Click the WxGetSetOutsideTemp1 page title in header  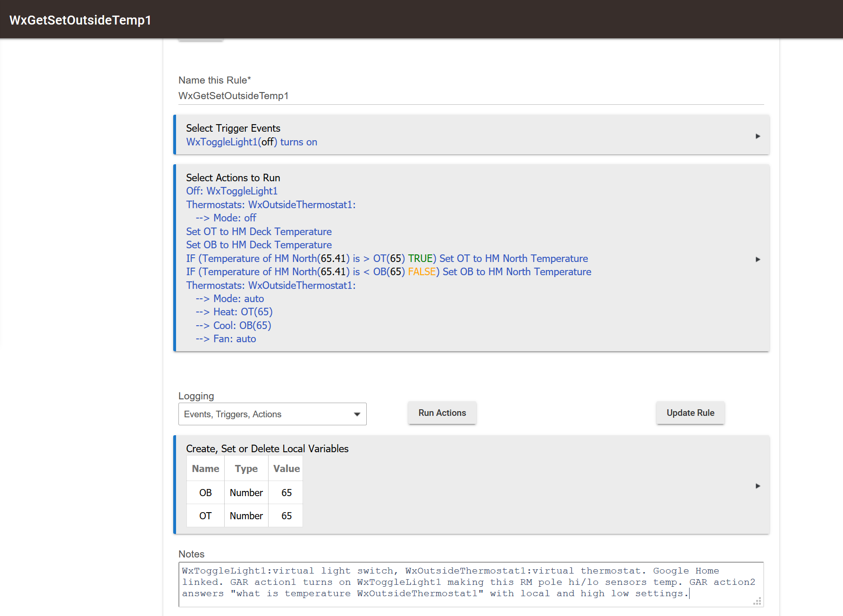(80, 20)
